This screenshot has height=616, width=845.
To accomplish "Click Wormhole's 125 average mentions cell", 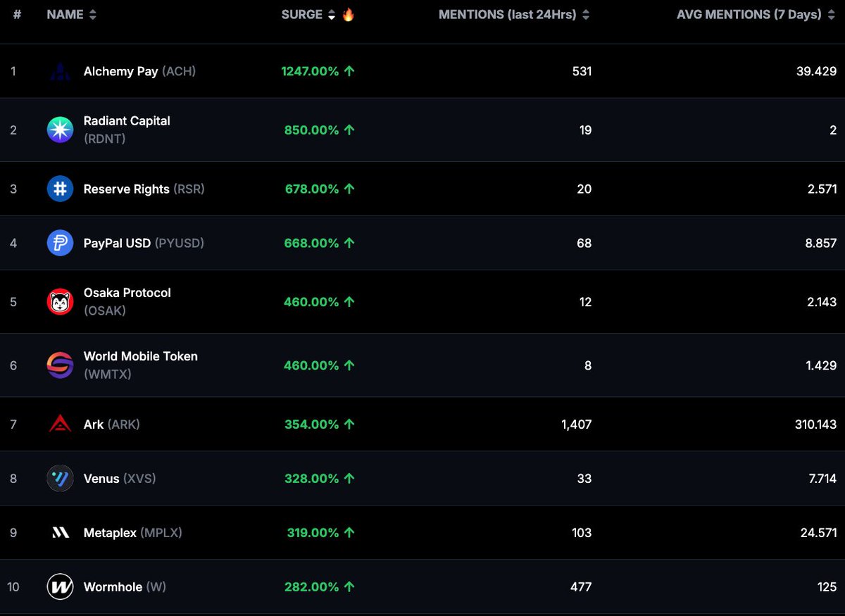I will [x=827, y=587].
